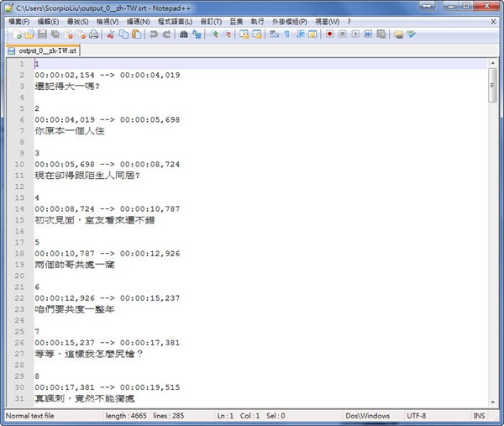Viewport: 504px width, 426px height.
Task: Click the ABC spell-check icon
Action: pos(412,34)
